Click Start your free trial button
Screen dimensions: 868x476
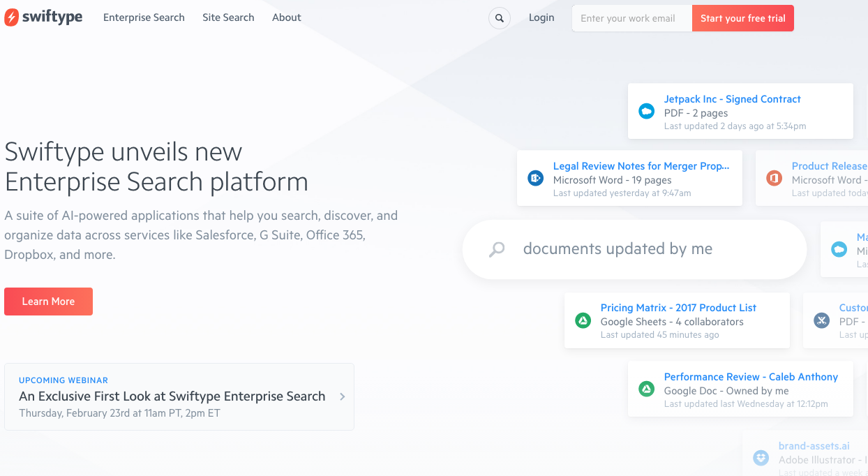pos(742,18)
